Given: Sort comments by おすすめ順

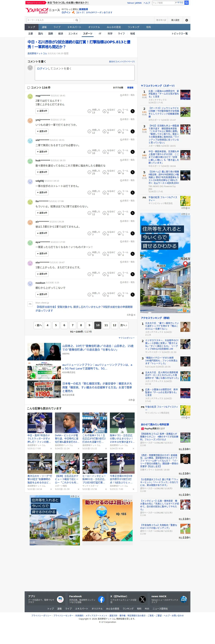Looking at the screenshot, I should pyautogui.click(x=118, y=88).
